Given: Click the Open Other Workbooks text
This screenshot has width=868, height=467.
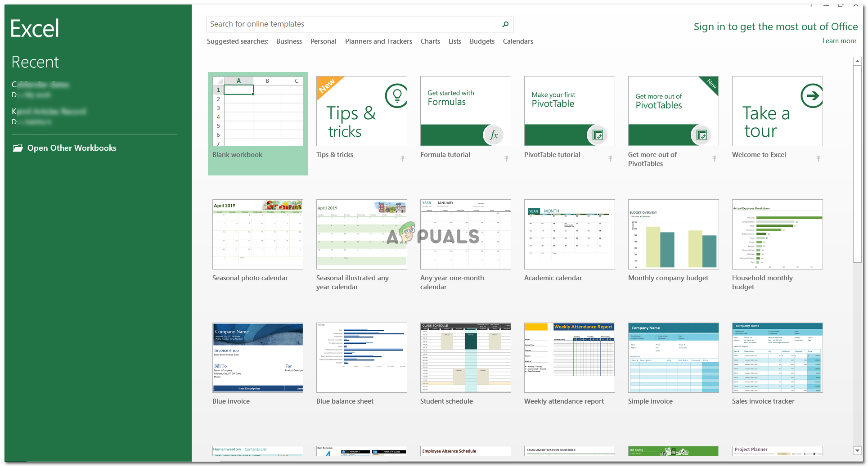Looking at the screenshot, I should click(x=72, y=148).
